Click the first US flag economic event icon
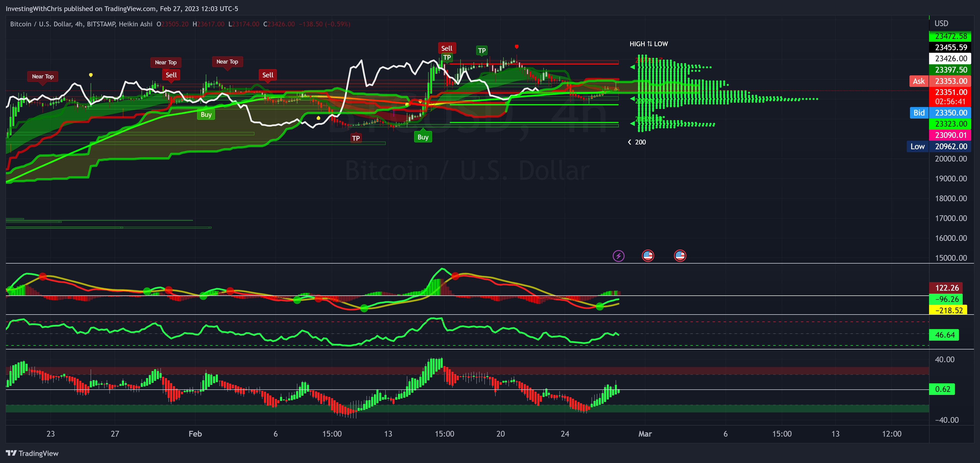Viewport: 980px width, 463px height. point(648,256)
